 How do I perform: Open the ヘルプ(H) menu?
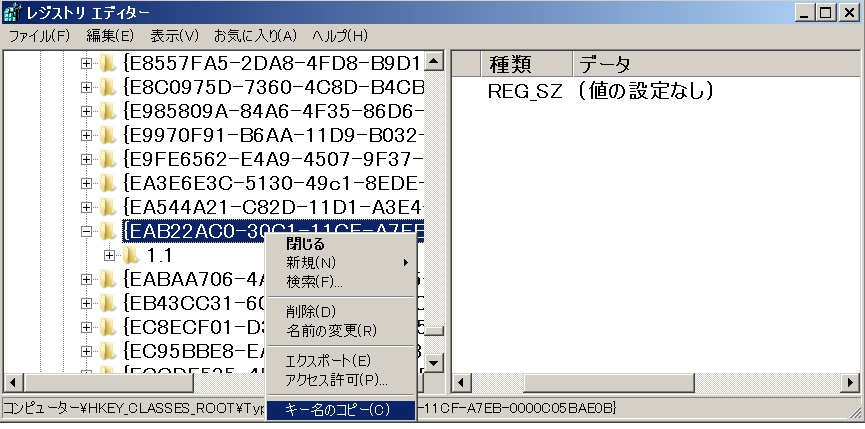[340, 37]
